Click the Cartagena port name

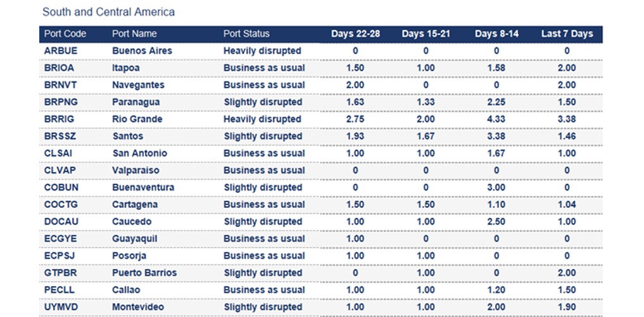click(135, 205)
